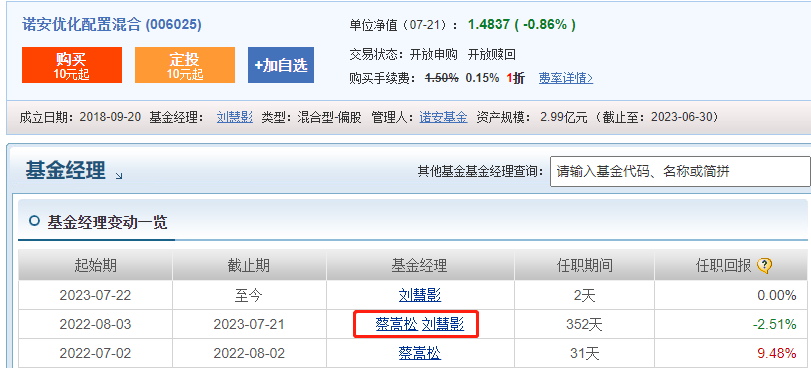Click the start date 2023-07-22 cell
Image resolution: width=811 pixels, height=368 pixels.
(x=96, y=296)
